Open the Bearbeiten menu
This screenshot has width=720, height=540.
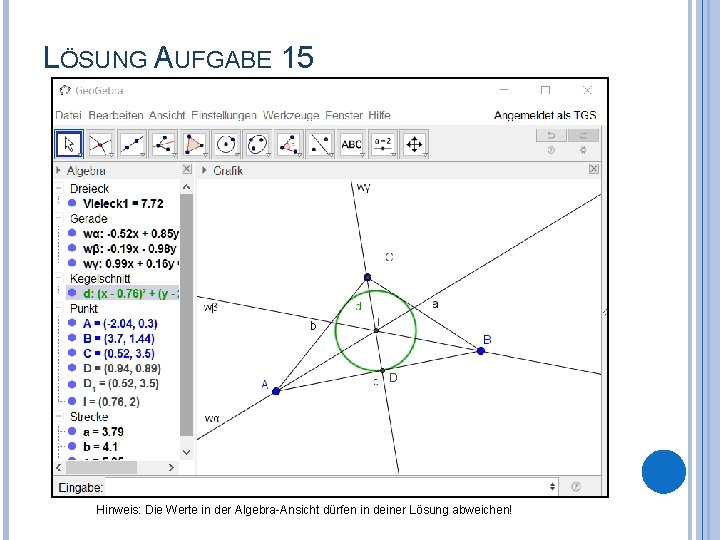pyautogui.click(x=116, y=115)
